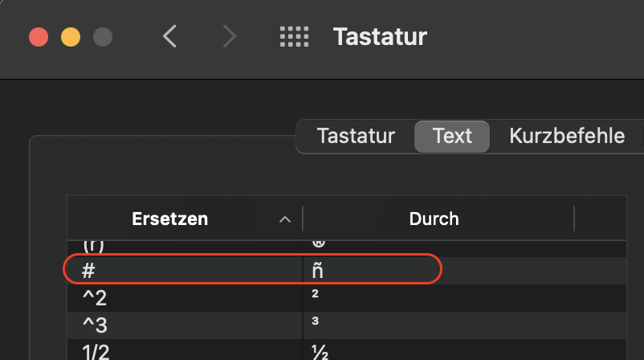Go forward with the right chevron

[x=230, y=36]
